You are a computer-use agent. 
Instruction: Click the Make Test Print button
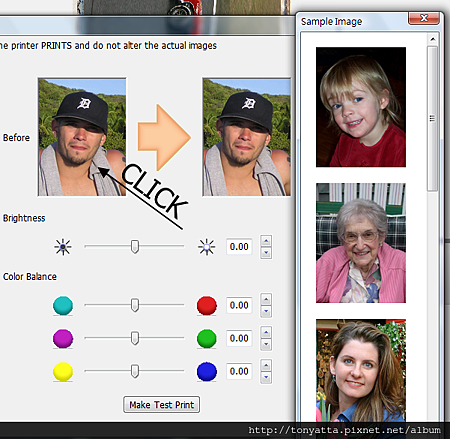(162, 405)
